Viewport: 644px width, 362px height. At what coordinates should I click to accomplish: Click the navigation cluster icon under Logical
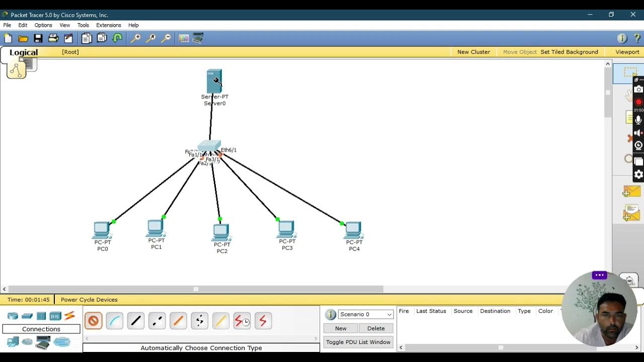click(16, 70)
